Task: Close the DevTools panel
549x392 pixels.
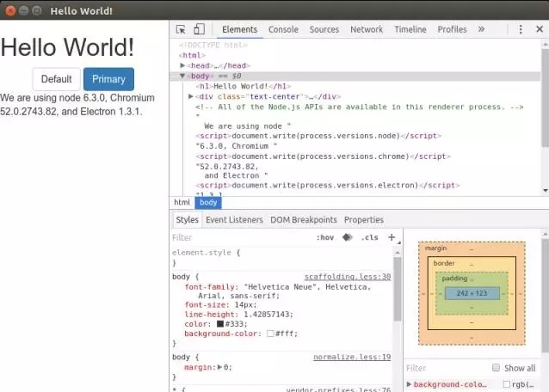Action: (x=540, y=29)
